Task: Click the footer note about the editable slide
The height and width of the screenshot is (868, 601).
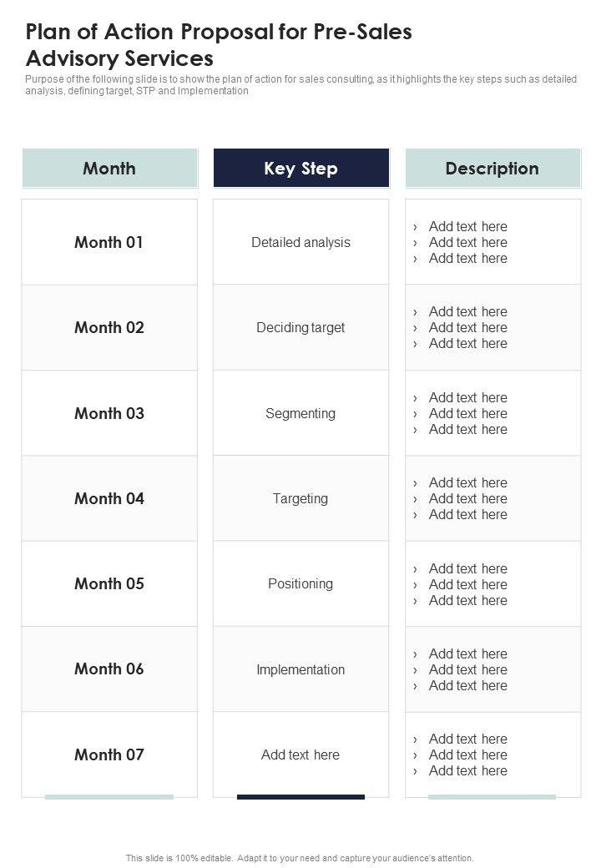Action: coord(300,858)
